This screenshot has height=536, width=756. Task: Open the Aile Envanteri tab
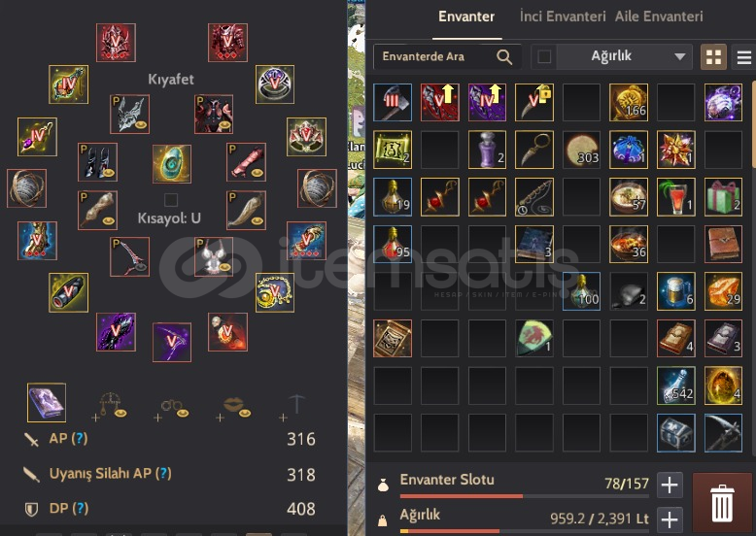659,17
